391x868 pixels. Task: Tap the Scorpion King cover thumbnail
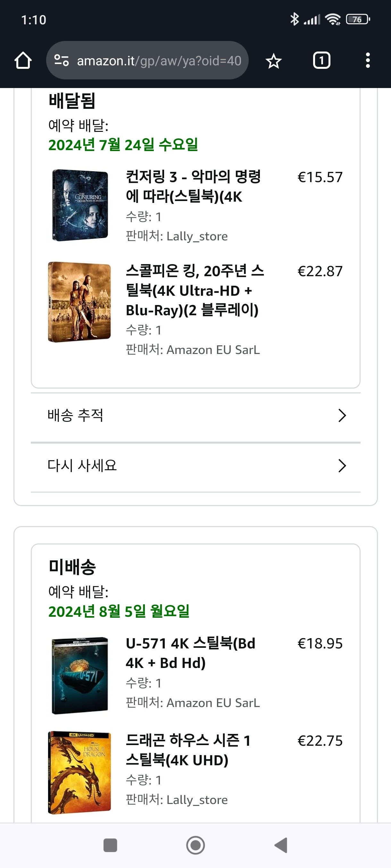[79, 302]
